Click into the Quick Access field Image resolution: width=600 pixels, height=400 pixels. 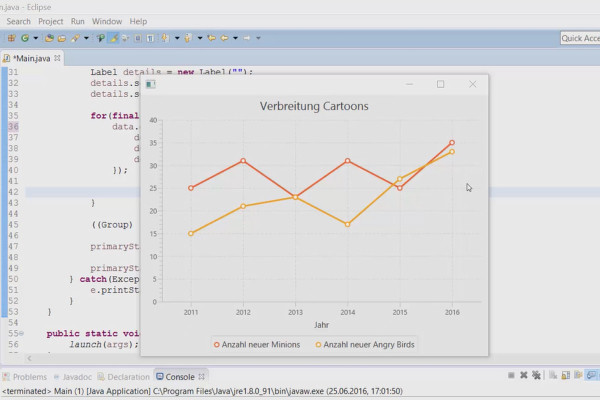[x=580, y=38]
